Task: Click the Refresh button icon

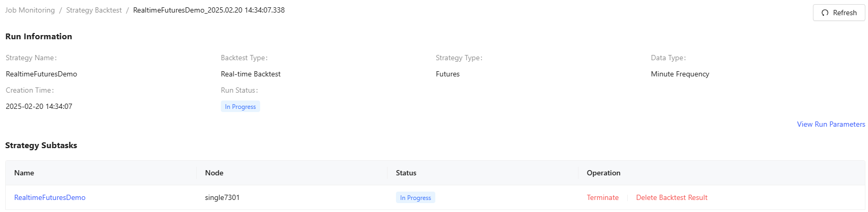Action: tap(825, 13)
